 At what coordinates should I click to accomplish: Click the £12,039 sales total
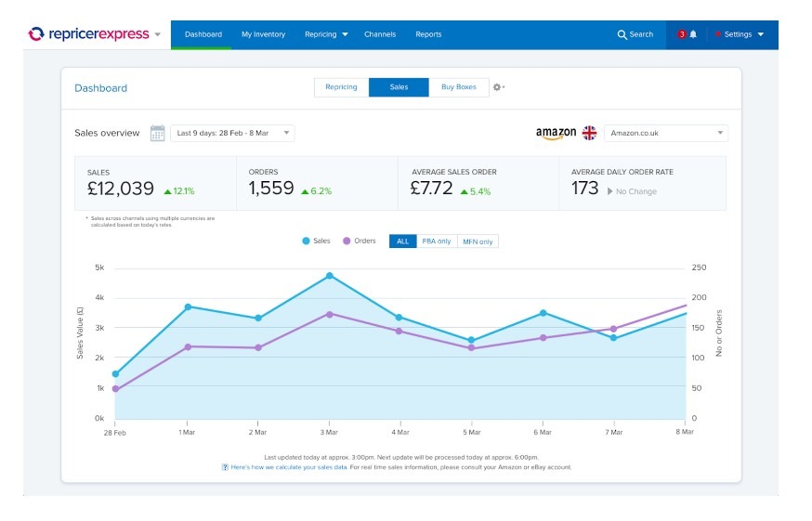(121, 189)
